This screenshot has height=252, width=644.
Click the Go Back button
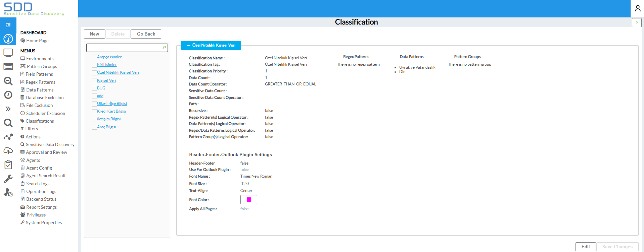[146, 34]
